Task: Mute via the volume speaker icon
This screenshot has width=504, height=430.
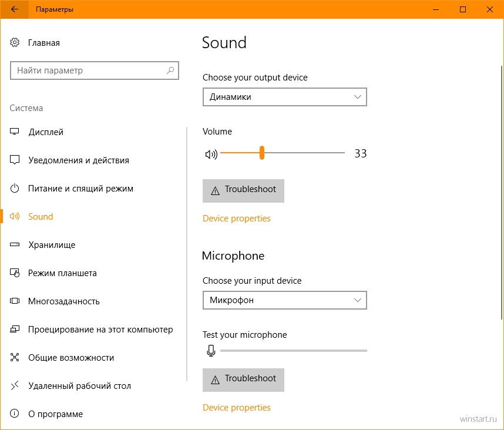Action: tap(211, 154)
